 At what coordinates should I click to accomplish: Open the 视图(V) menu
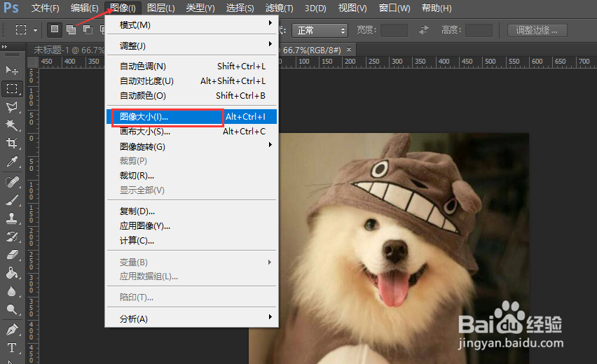[x=352, y=8]
